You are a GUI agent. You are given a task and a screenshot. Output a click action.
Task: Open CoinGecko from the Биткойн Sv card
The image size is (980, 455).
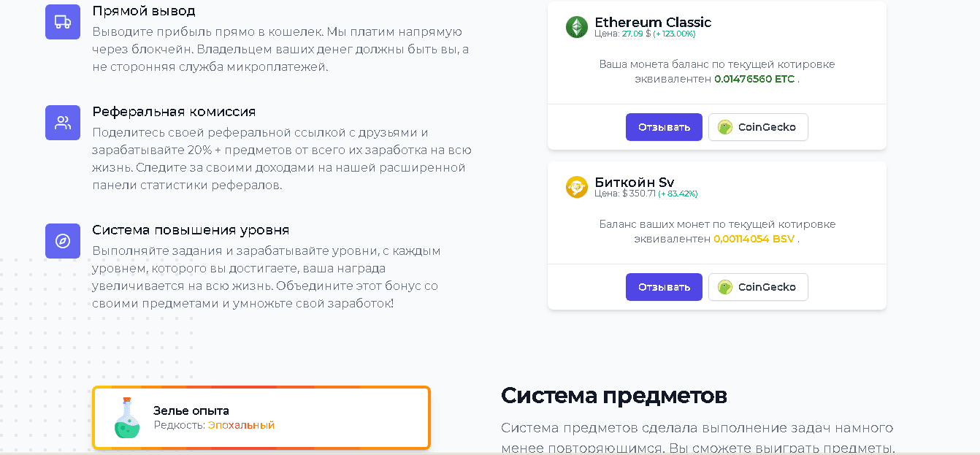point(758,286)
